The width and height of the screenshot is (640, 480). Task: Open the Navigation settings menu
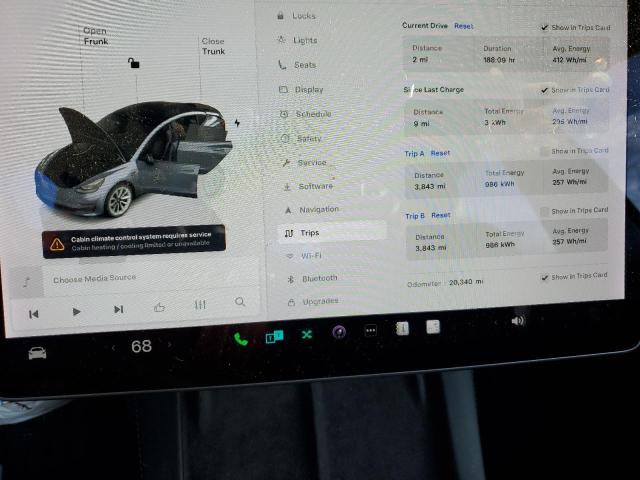pos(312,209)
